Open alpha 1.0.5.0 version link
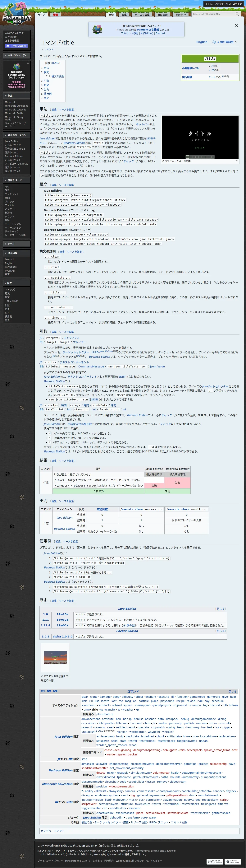 (62, 637)
